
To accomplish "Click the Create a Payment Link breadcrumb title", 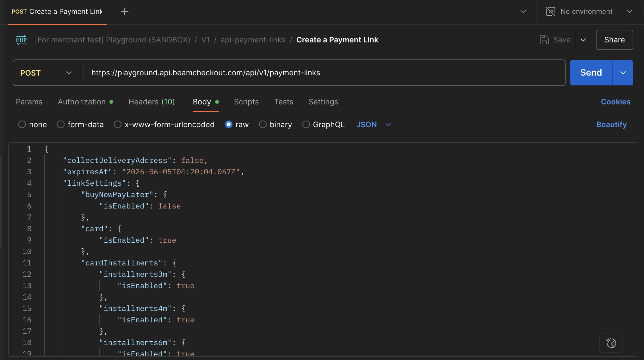I will click(337, 40).
